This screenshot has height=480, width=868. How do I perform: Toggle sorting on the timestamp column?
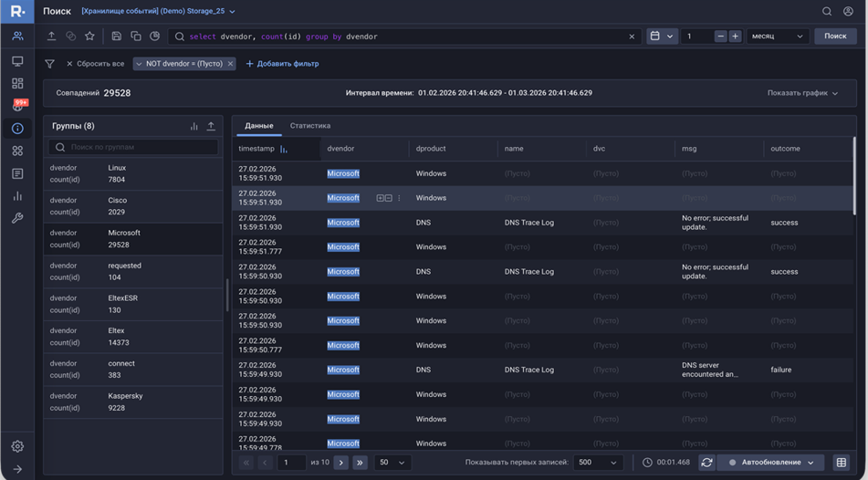[x=284, y=149]
